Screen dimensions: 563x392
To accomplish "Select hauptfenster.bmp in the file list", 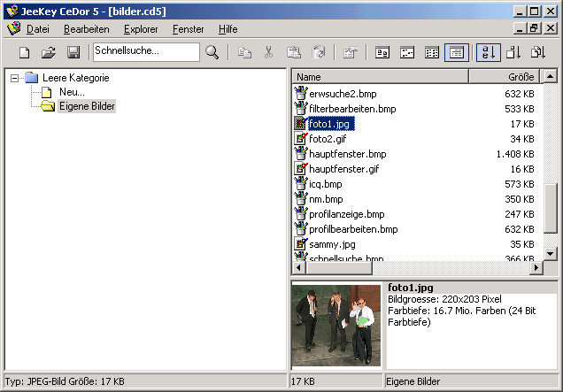I will click(348, 154).
